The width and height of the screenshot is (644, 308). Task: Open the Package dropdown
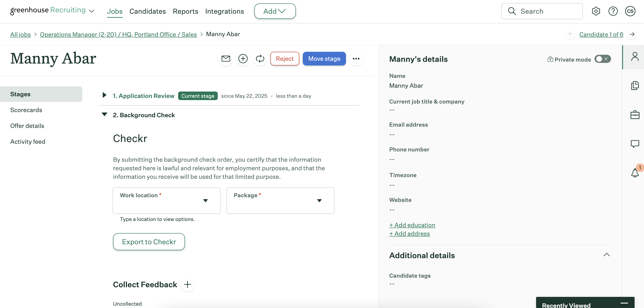280,201
